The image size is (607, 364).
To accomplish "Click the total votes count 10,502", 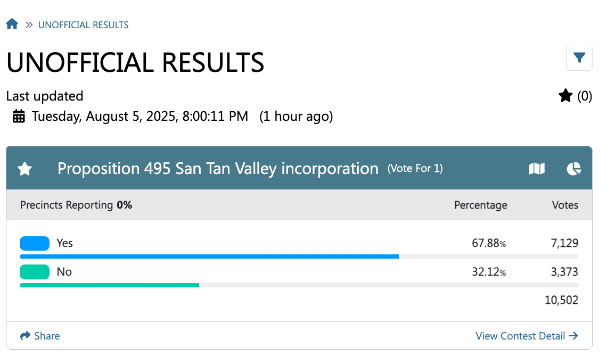I will [x=561, y=300].
